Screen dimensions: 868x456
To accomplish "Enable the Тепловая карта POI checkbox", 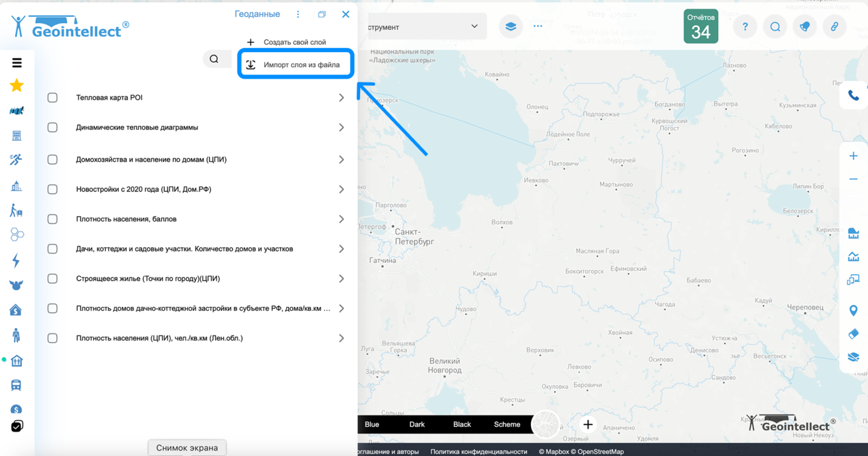I will click(52, 97).
